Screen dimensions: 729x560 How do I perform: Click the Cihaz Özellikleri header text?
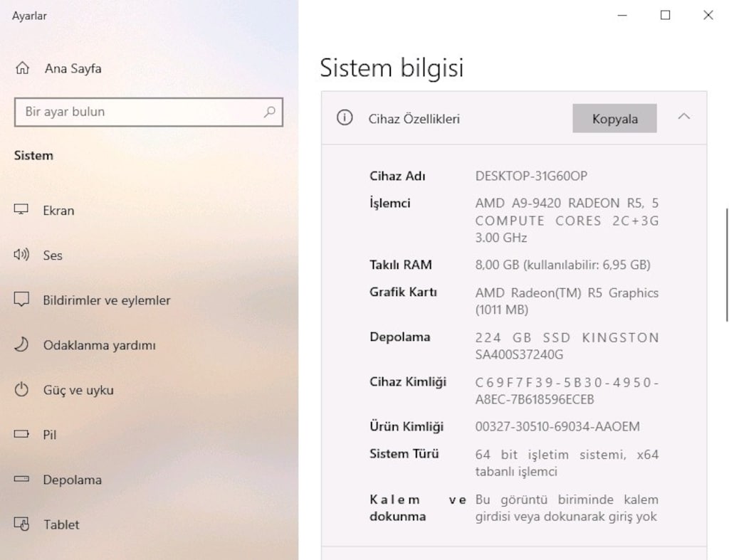pyautogui.click(x=414, y=119)
